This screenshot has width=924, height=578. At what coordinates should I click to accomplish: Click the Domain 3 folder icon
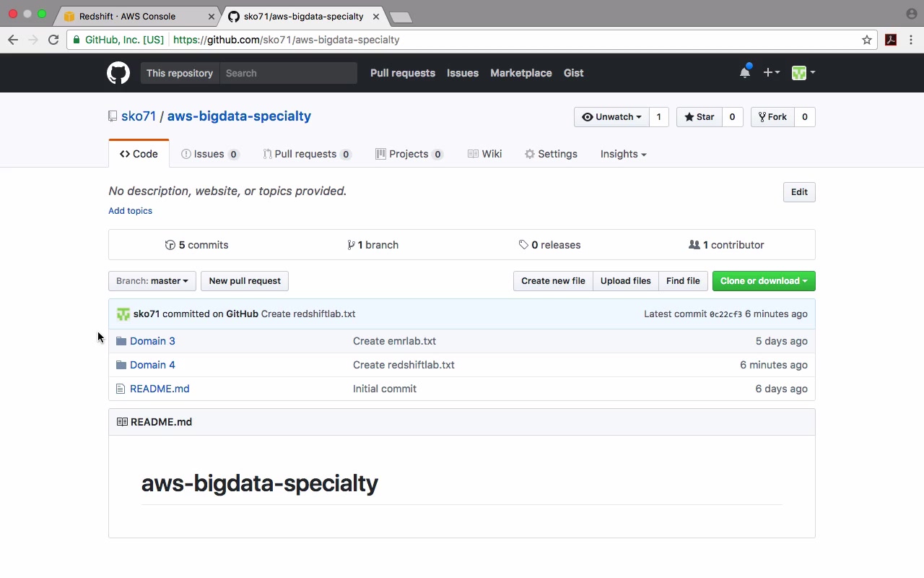121,341
